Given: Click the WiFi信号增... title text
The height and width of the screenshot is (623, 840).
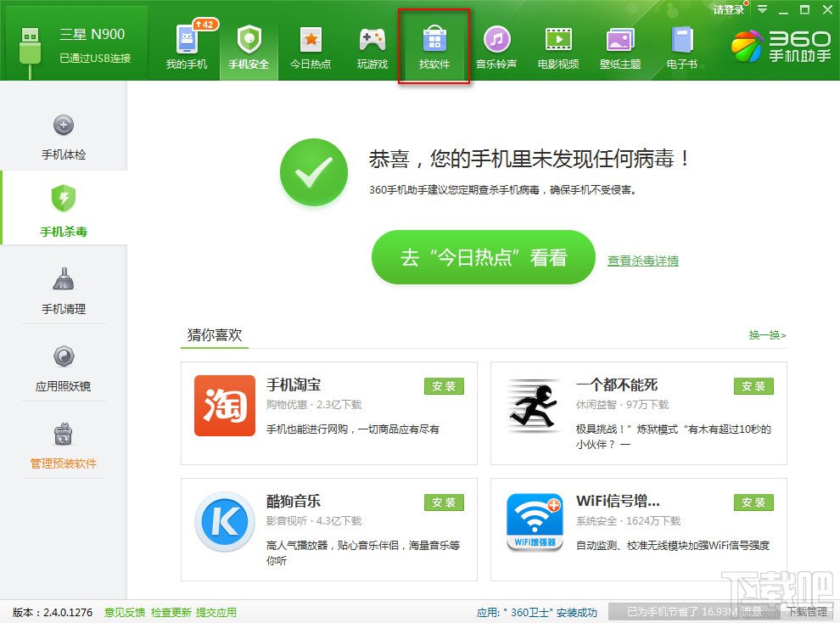Looking at the screenshot, I should click(618, 501).
